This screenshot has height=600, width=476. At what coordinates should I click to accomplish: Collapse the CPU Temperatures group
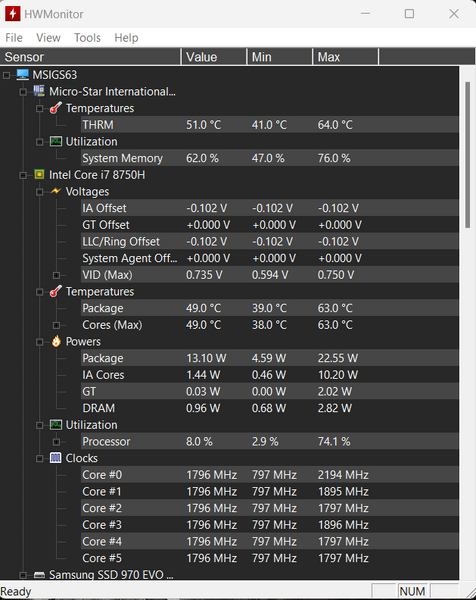[40, 292]
